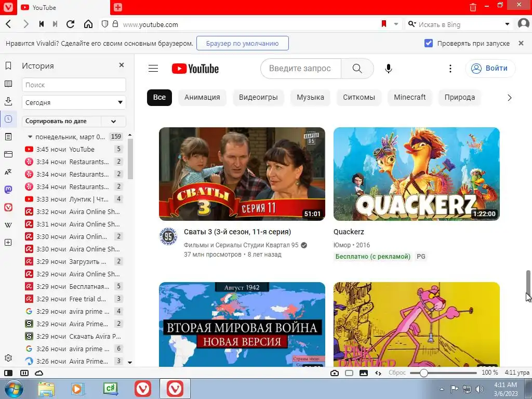Open Windows Start menu orb

pyautogui.click(x=14, y=389)
